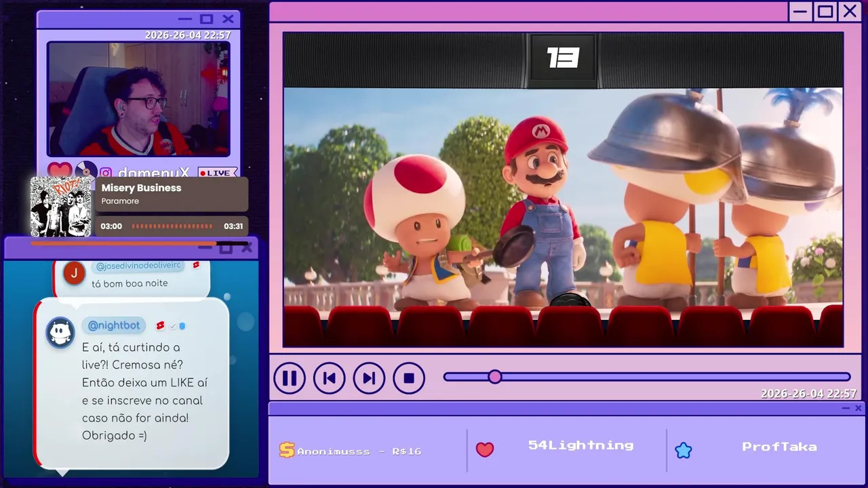Click the video progress slider knob
Viewport: 868px width, 488px height.
495,377
